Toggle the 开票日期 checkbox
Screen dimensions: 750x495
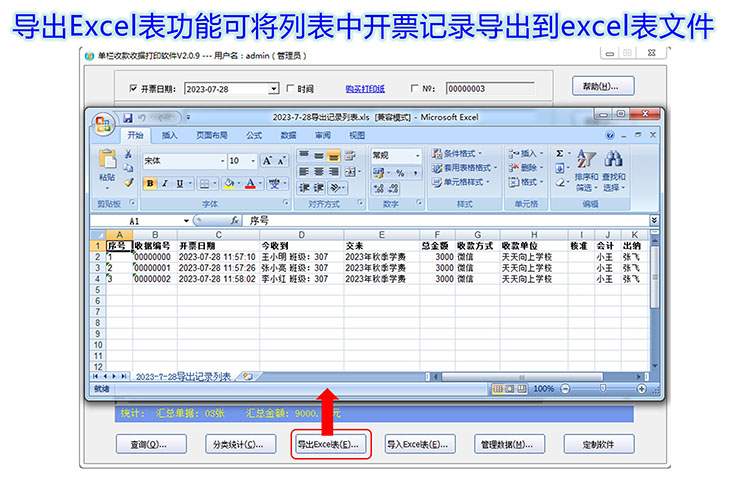point(134,89)
